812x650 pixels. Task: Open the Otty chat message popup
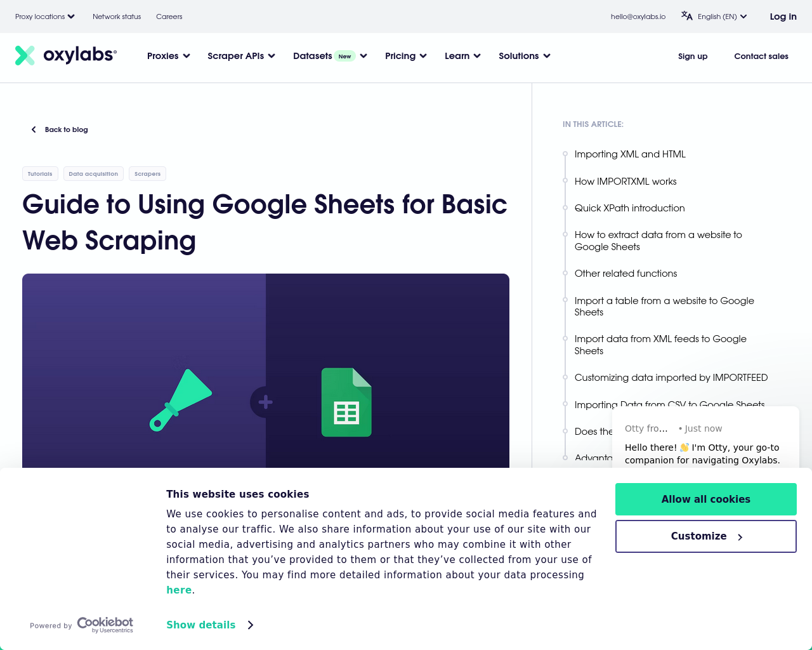click(705, 438)
